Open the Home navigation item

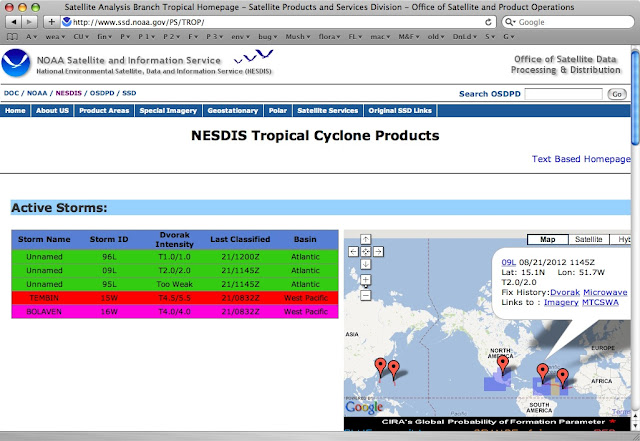15,111
